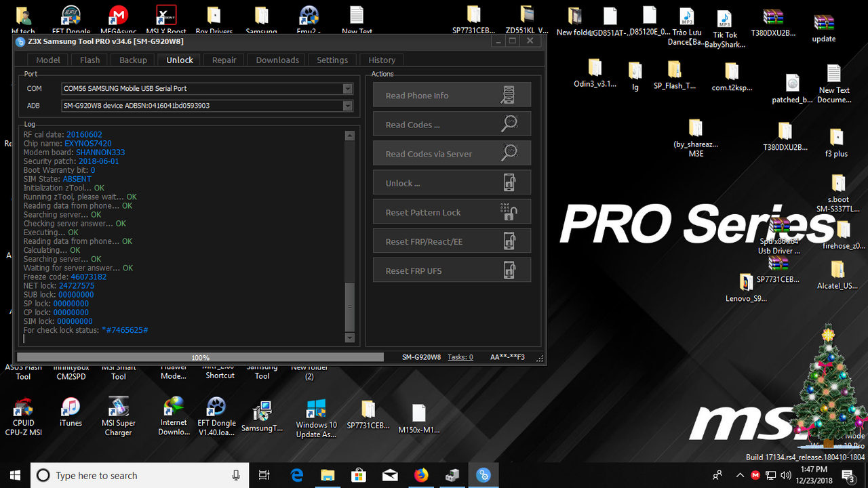This screenshot has width=868, height=488.
Task: Click the NET lock code line
Action: pos(59,286)
